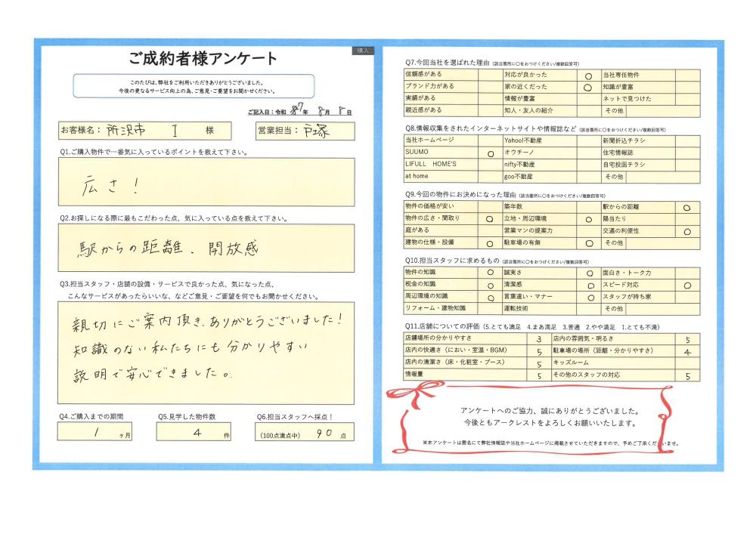Image resolution: width=756 pixels, height=534 pixels.
Task: Check the empty box beside 信頼感がある
Action: pyautogui.click(x=490, y=76)
